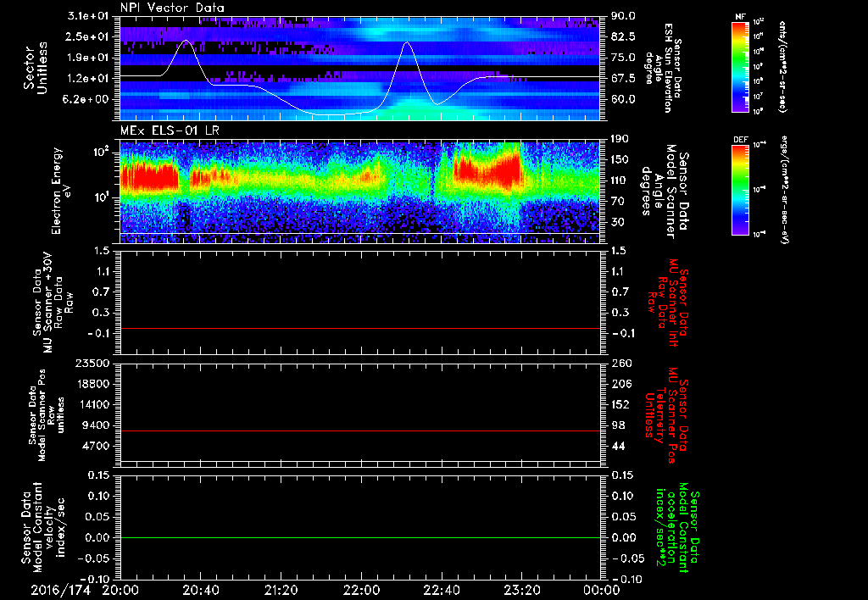
Task: Click the 9400 scanner position tick value
Action: pos(97,425)
